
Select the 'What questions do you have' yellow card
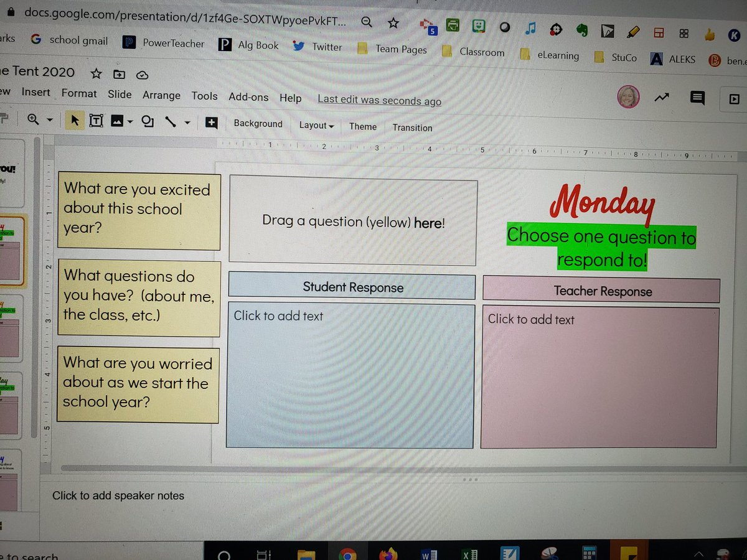click(x=139, y=298)
